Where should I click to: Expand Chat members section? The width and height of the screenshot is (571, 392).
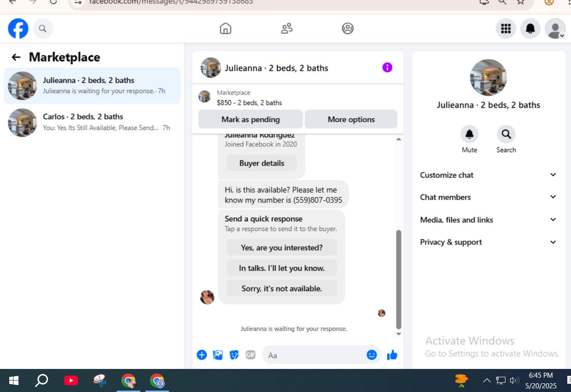point(489,197)
